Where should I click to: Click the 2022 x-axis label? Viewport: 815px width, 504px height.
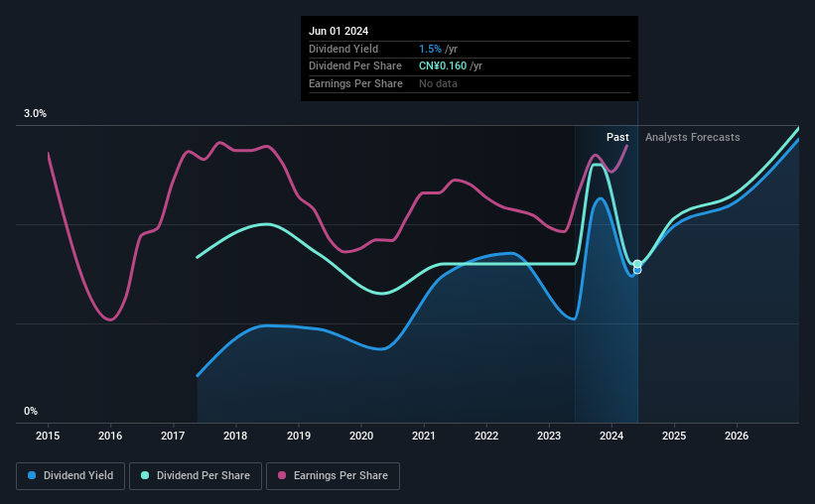click(486, 436)
